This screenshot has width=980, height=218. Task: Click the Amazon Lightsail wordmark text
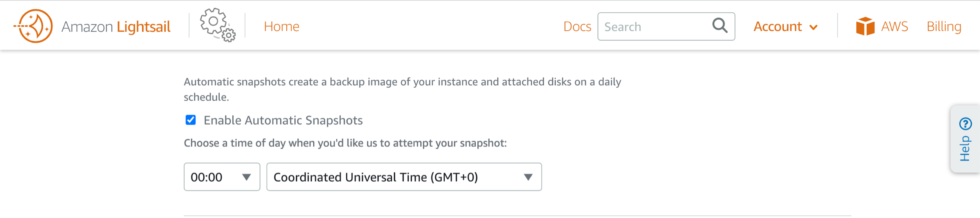coord(116,27)
